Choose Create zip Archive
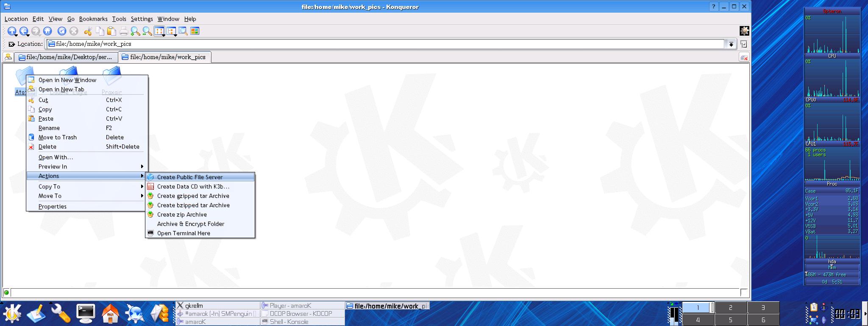Image resolution: width=868 pixels, height=326 pixels. click(200, 214)
